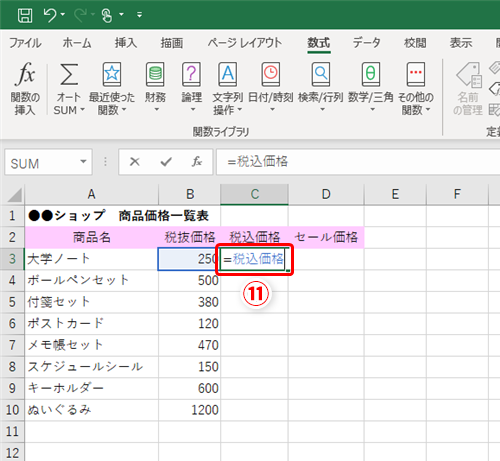Screen dimensions: 500x461
Task: Click 関数の挿入 fx icon in ribbon
Action: pos(25,74)
